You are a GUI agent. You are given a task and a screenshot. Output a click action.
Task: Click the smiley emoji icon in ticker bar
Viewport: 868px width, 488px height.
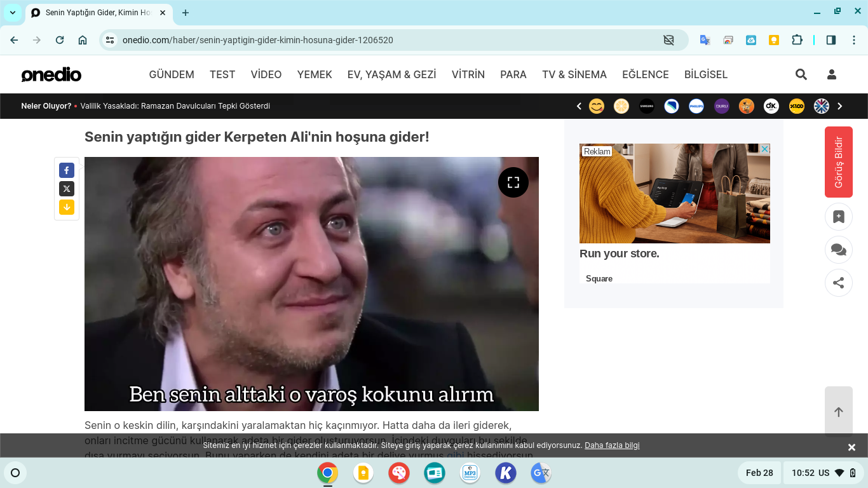click(597, 106)
